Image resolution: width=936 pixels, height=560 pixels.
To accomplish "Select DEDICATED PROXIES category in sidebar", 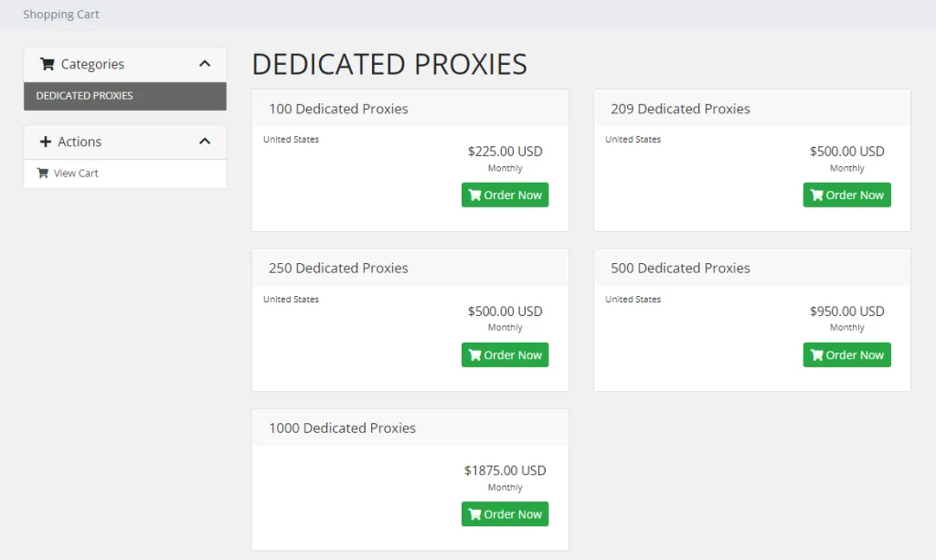I will [85, 96].
